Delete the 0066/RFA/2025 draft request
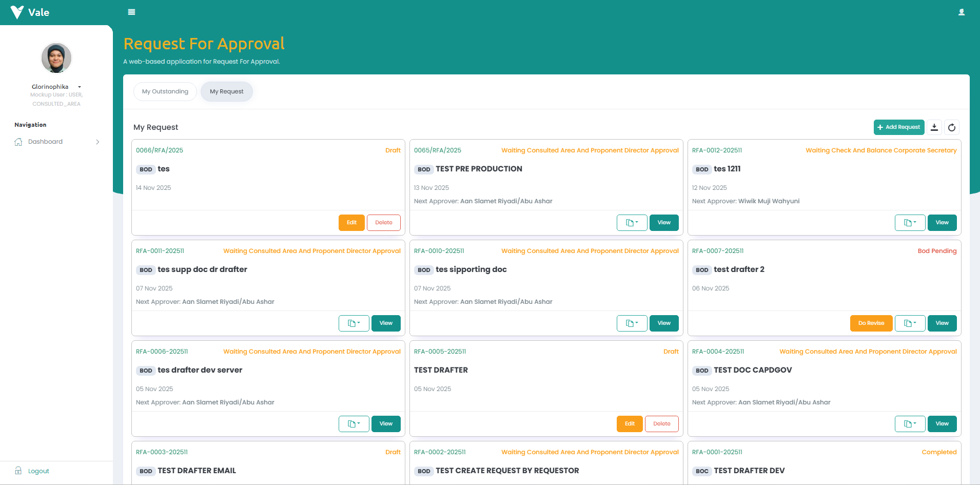 pyautogui.click(x=383, y=223)
